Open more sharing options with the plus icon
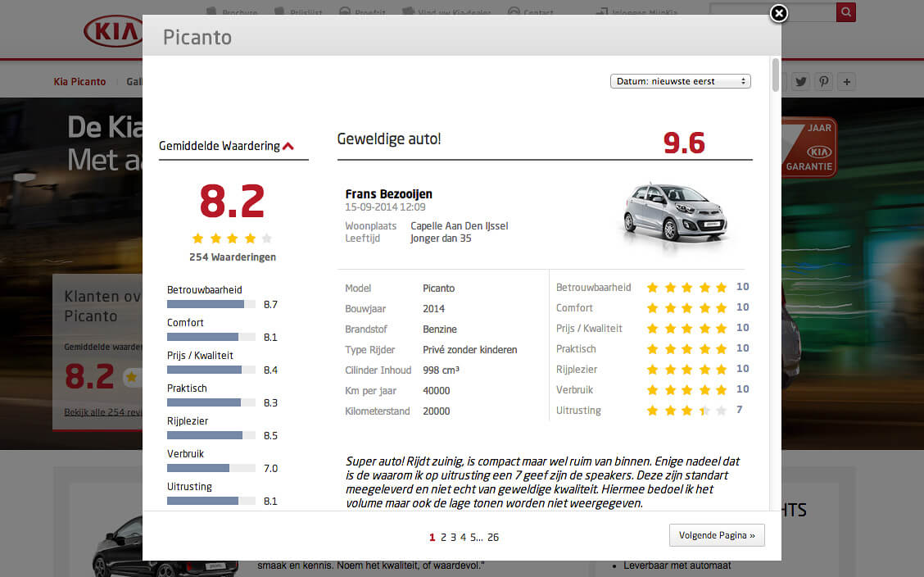 point(847,81)
